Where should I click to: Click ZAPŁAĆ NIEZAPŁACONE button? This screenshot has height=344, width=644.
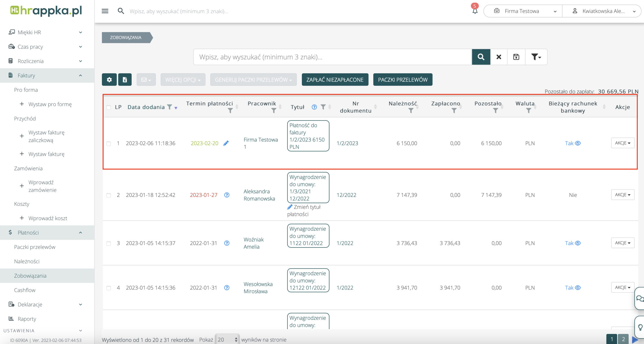[335, 80]
